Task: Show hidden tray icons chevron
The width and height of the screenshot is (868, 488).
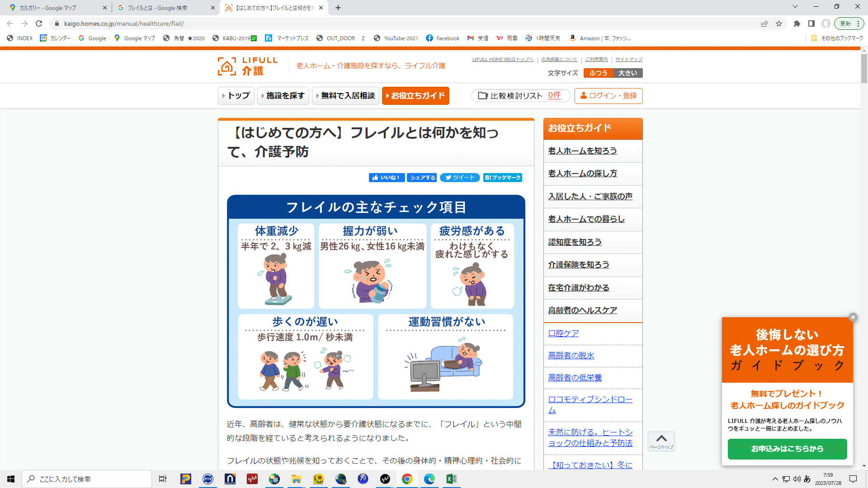Action: click(775, 479)
